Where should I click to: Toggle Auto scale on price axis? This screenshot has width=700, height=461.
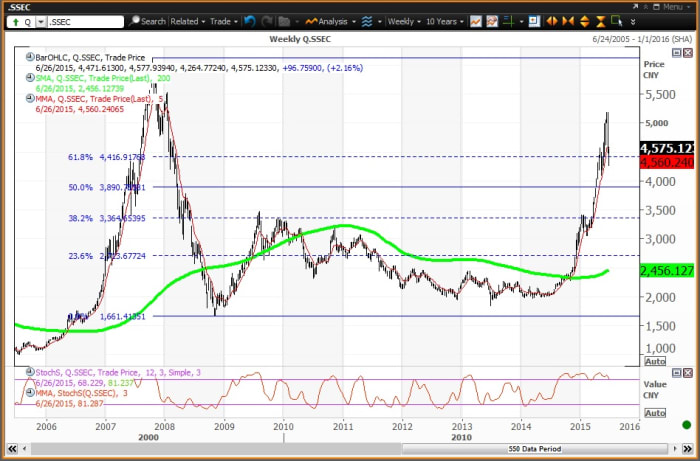click(655, 360)
